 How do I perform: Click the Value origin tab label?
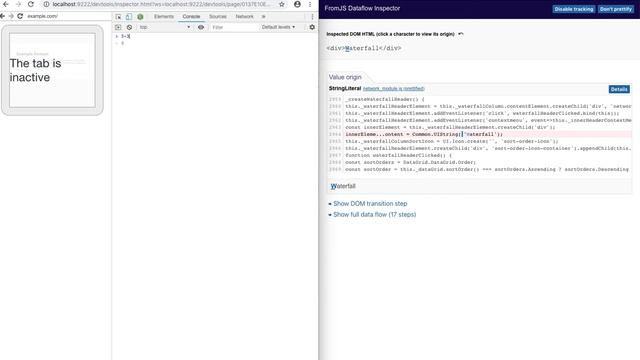345,77
